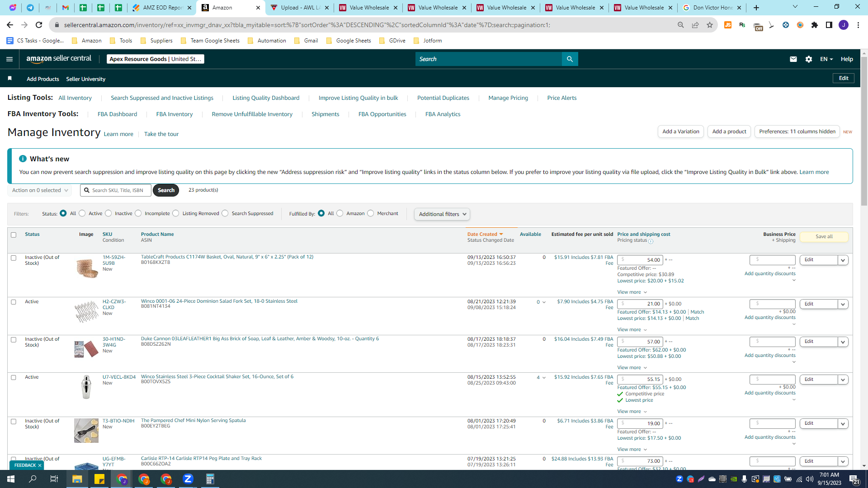This screenshot has width=868, height=488.
Task: Expand the available quantity arrow for Winco Cocktail Shaker
Action: pyautogui.click(x=544, y=378)
